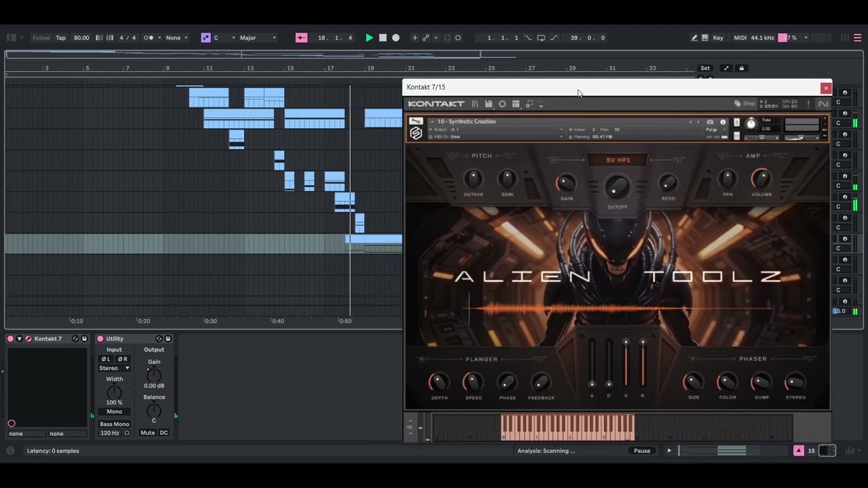Viewport: 868px width, 488px height.
Task: Click the bass mono audition headphone icon
Action: point(127,433)
